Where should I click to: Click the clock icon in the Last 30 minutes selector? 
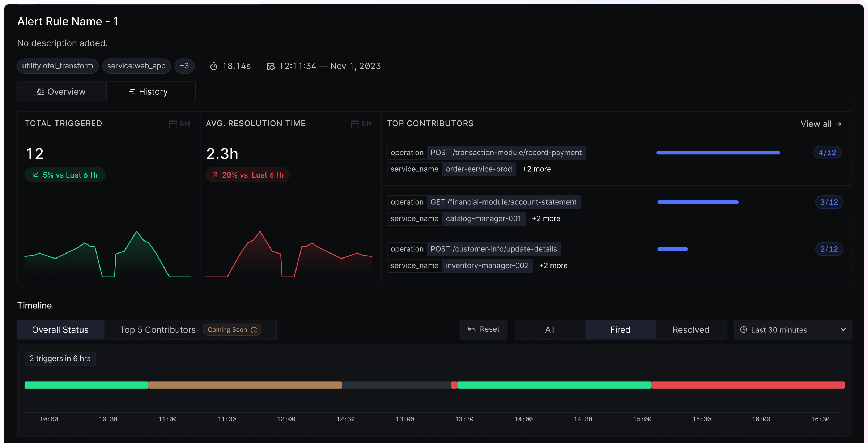click(x=744, y=329)
